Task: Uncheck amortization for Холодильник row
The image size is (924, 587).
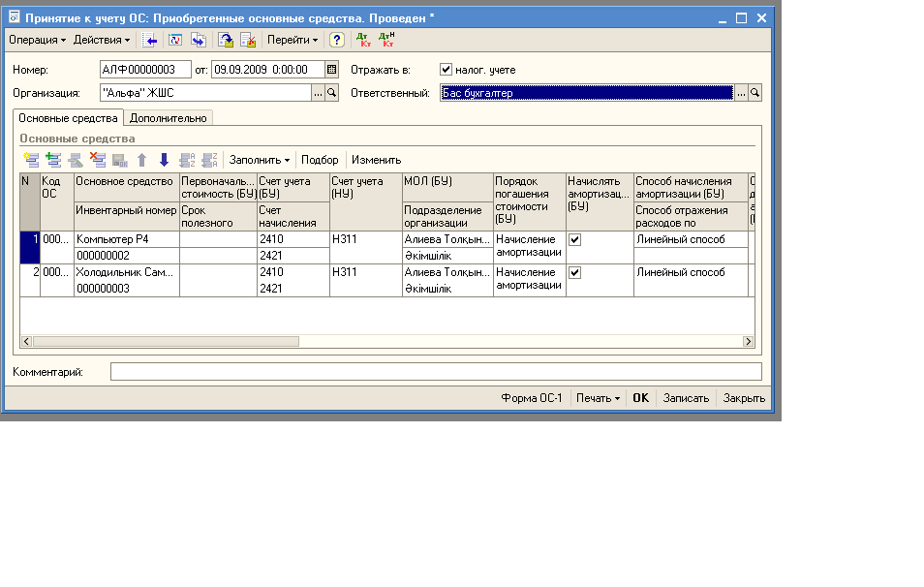Action: [x=575, y=273]
